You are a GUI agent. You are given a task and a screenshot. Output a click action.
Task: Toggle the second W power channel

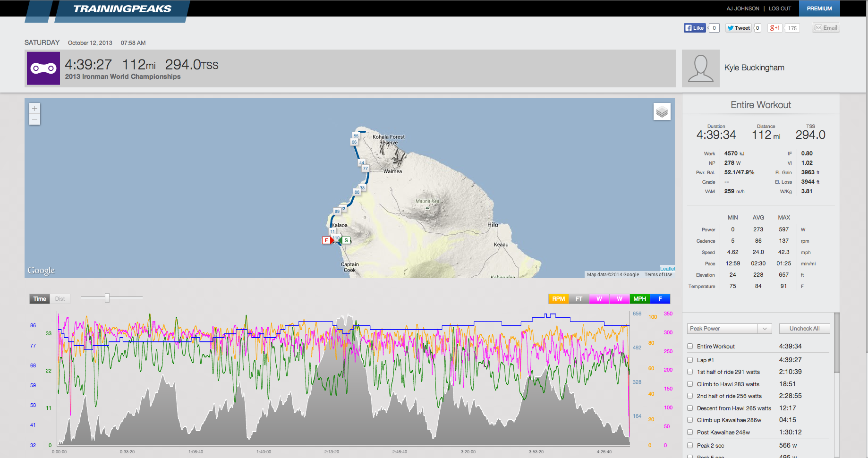click(620, 299)
